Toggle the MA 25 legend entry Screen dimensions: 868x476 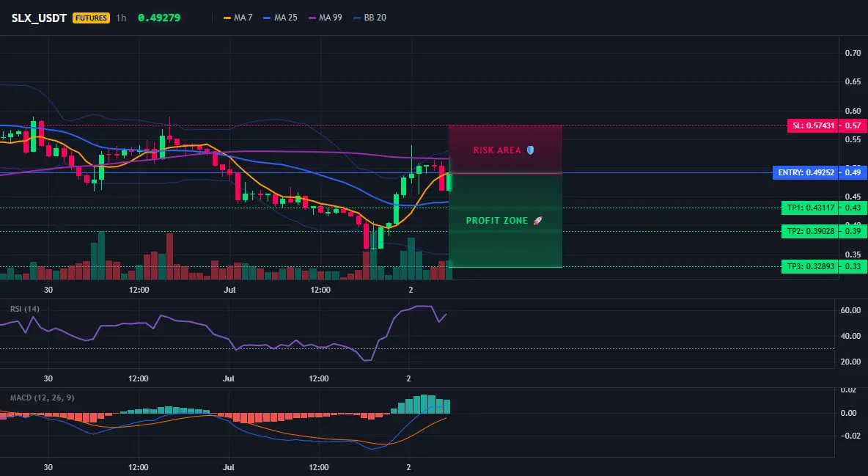[280, 18]
